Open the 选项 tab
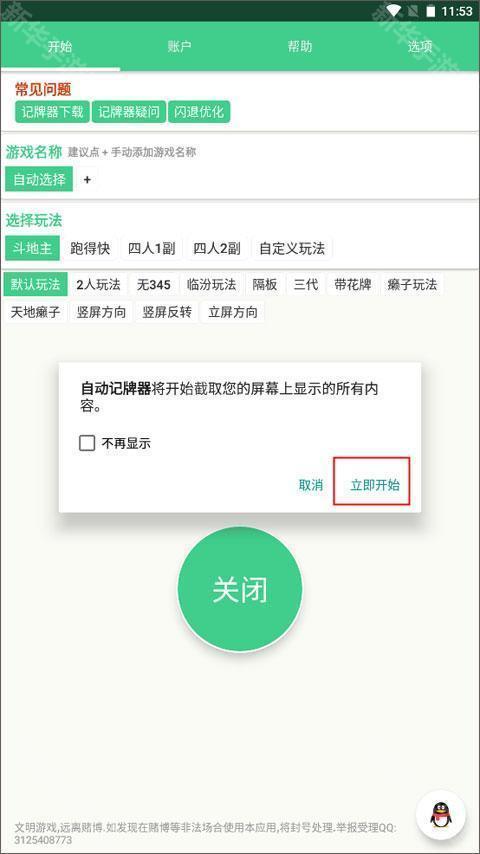480x854 pixels. tap(420, 46)
